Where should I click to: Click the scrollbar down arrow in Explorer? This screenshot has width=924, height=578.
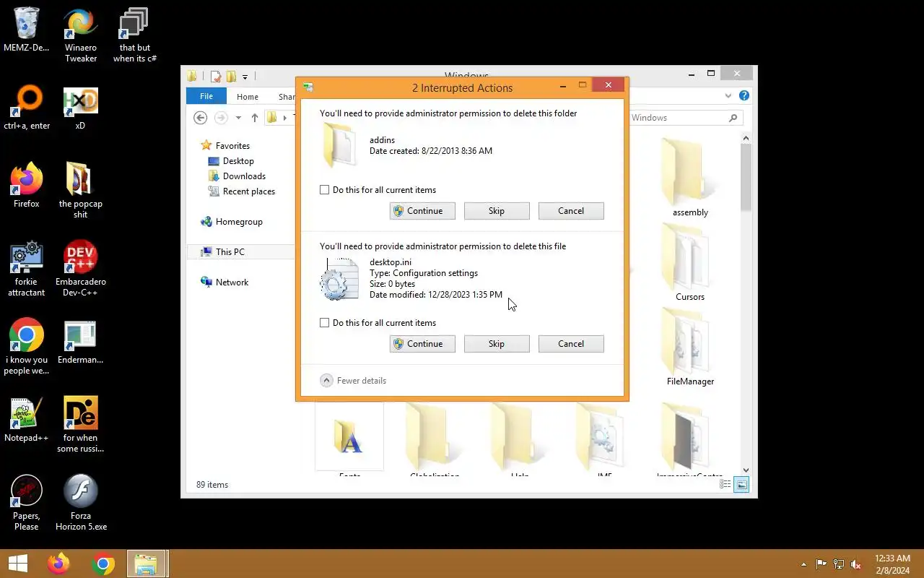(746, 470)
